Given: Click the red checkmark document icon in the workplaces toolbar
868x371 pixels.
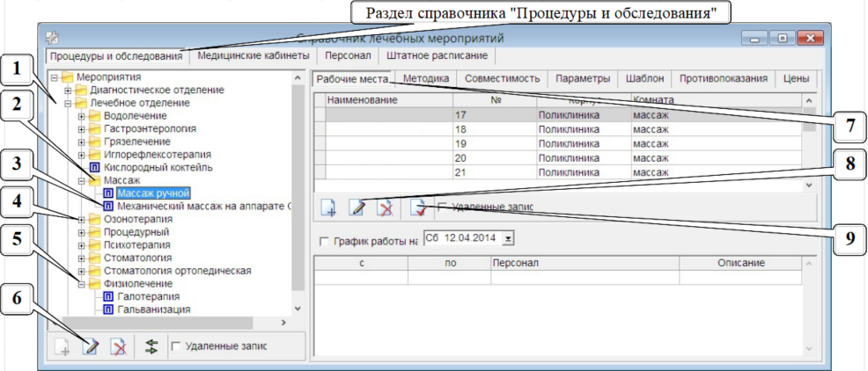Looking at the screenshot, I should click(x=417, y=207).
